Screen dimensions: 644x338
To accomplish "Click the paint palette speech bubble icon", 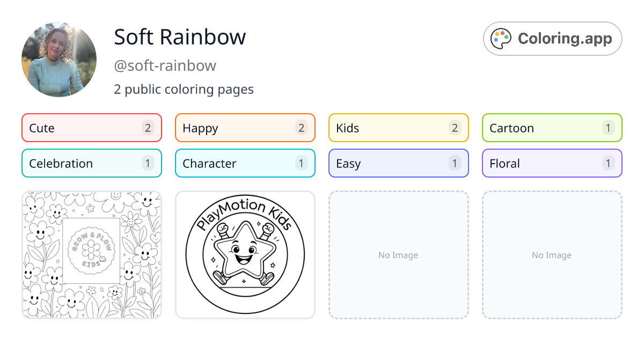I will [501, 38].
